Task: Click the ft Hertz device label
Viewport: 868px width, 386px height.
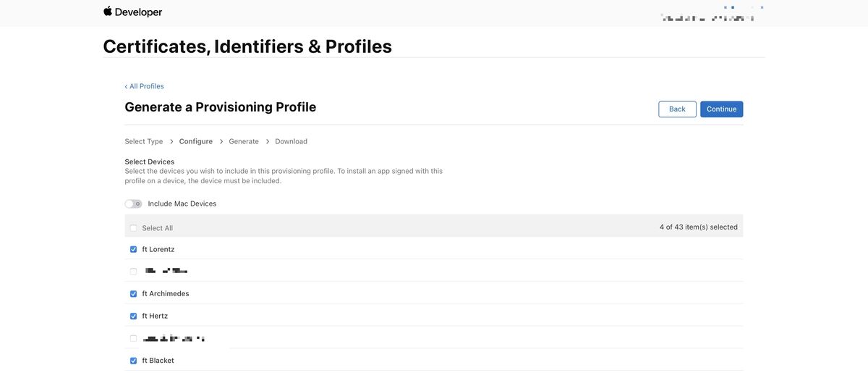Action: coord(154,316)
